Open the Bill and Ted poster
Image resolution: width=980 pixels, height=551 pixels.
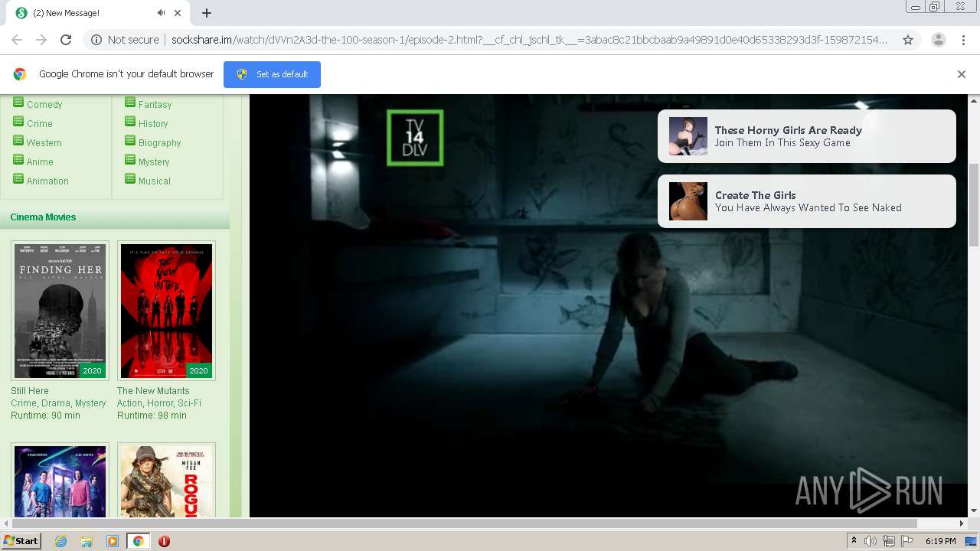pos(60,481)
